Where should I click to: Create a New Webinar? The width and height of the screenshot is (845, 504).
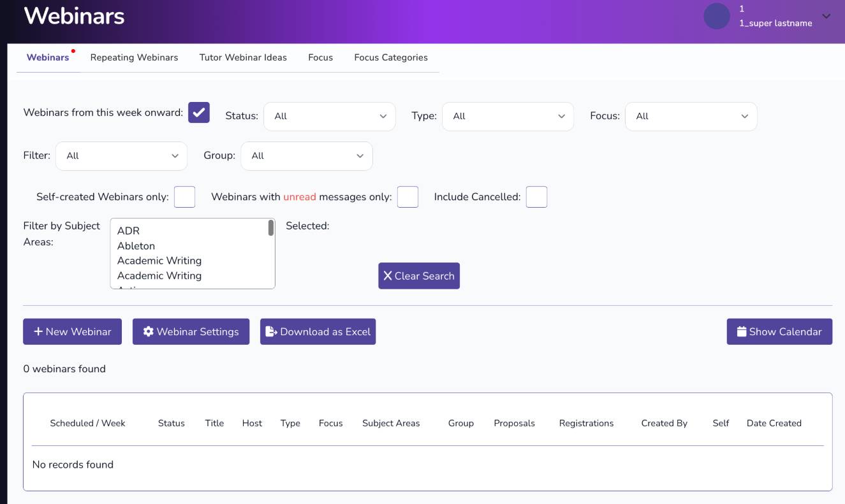[72, 332]
